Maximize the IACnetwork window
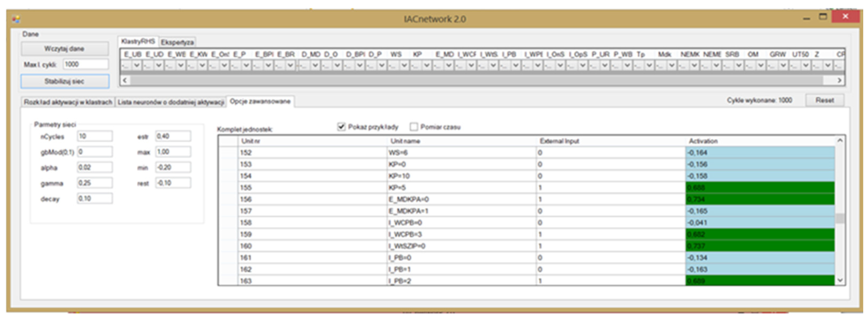Image resolution: width=868 pixels, height=320 pixels. (x=823, y=17)
